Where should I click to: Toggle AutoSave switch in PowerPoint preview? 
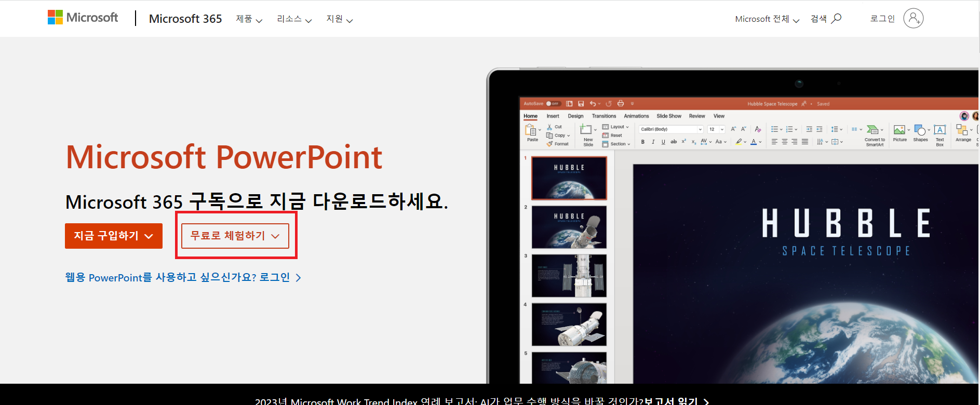[x=553, y=104]
